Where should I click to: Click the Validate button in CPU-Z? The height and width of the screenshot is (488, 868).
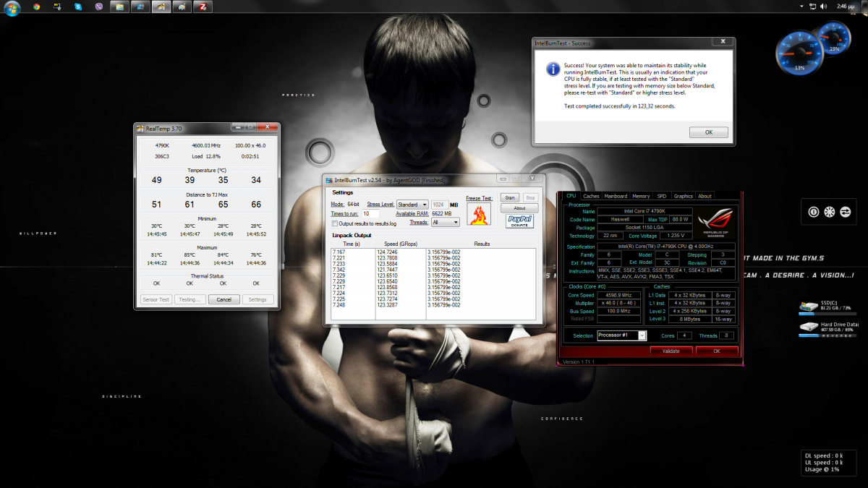[x=671, y=351]
